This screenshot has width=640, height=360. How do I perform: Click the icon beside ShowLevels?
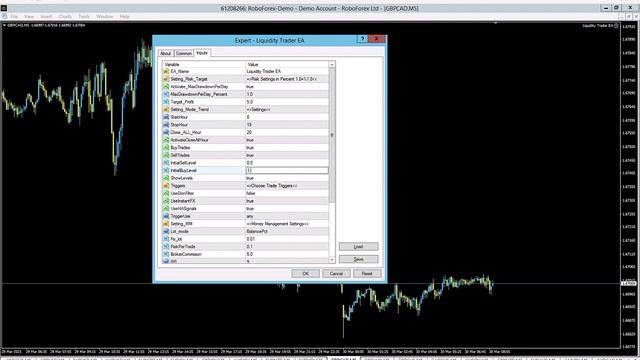166,178
